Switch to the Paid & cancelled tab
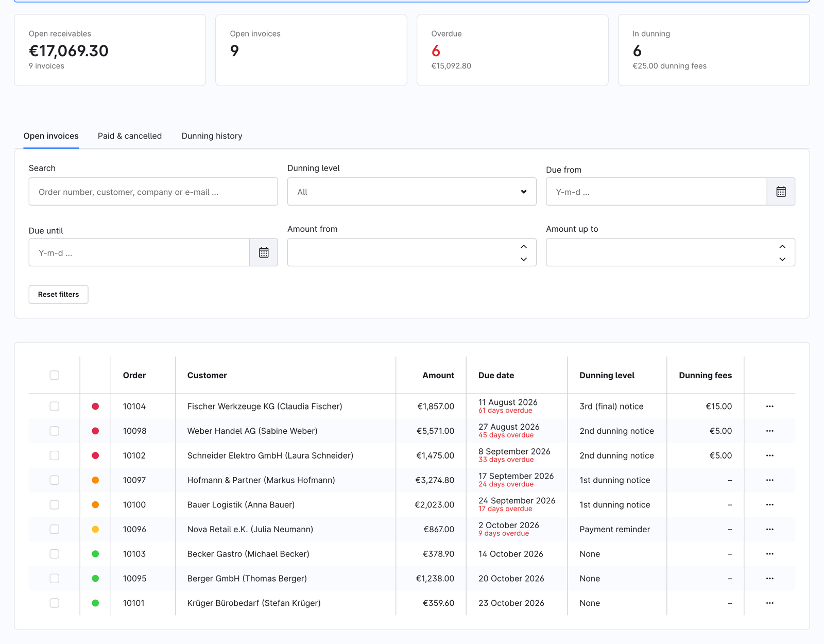Image resolution: width=824 pixels, height=644 pixels. (x=130, y=136)
